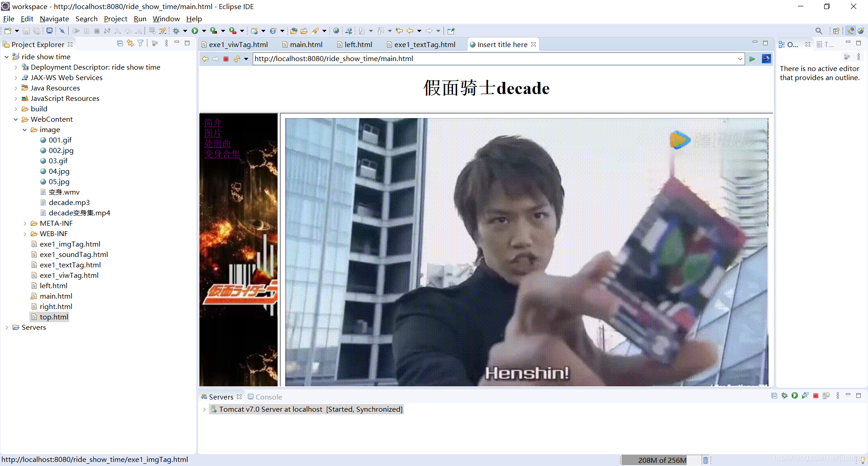The image size is (868, 466).
Task: Switch to exe1_viwTag.html editor tab
Action: (x=235, y=44)
